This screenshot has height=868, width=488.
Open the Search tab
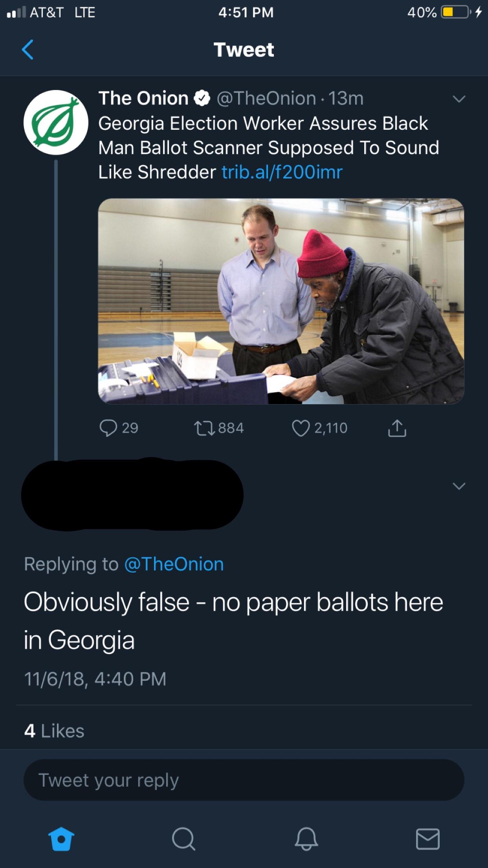(183, 839)
